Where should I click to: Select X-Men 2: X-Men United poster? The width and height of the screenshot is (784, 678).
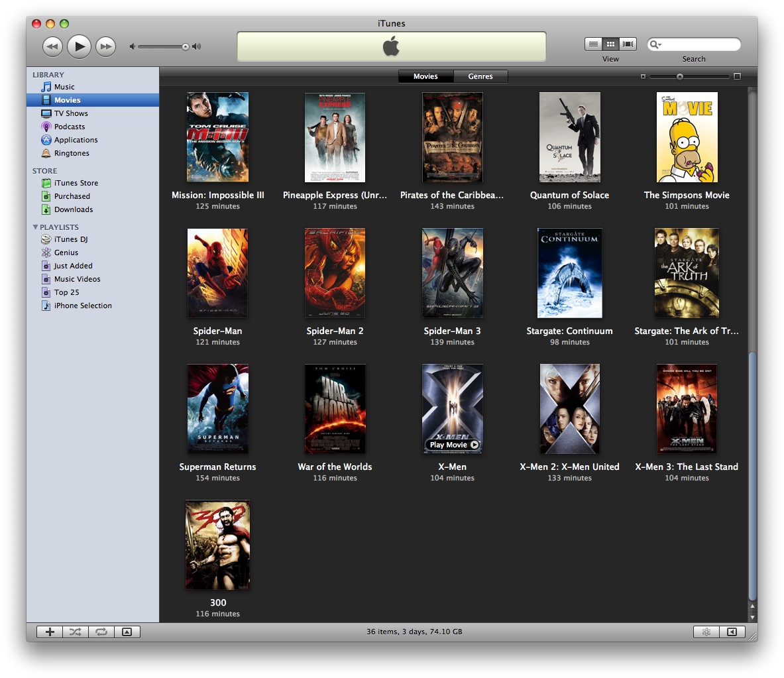point(569,409)
